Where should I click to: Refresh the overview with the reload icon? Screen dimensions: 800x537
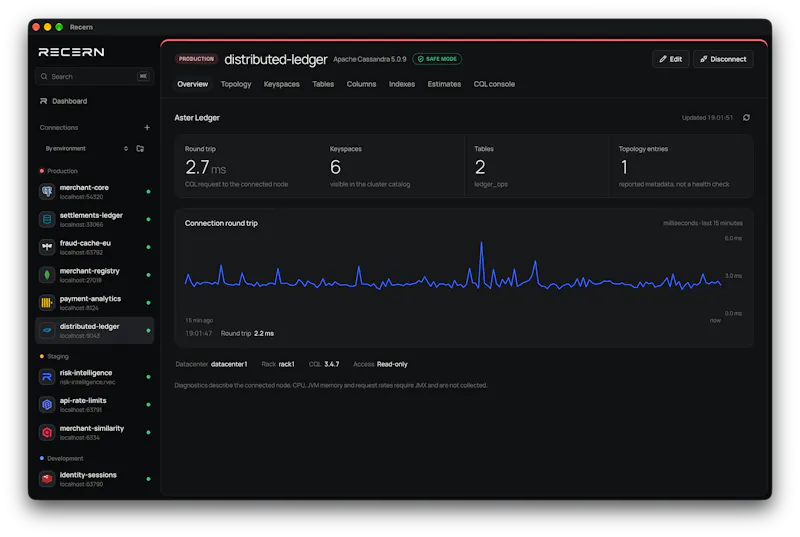click(x=746, y=118)
